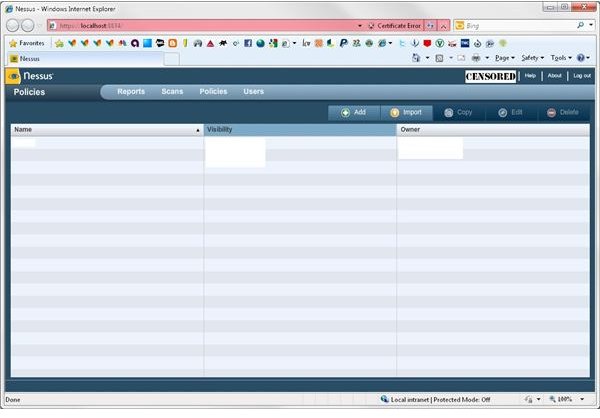
Task: Click the Stop loading icon
Action: [x=443, y=26]
